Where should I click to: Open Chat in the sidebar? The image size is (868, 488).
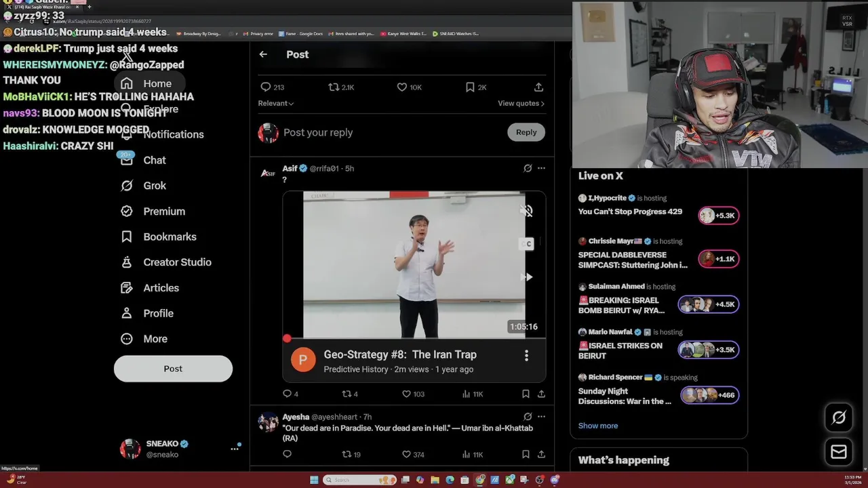(x=143, y=160)
